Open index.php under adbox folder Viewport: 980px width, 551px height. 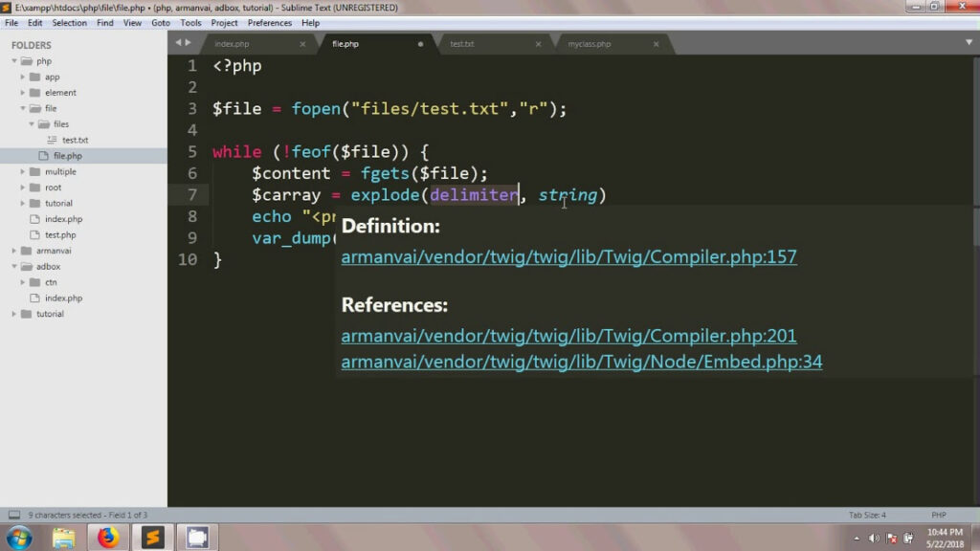coord(64,298)
